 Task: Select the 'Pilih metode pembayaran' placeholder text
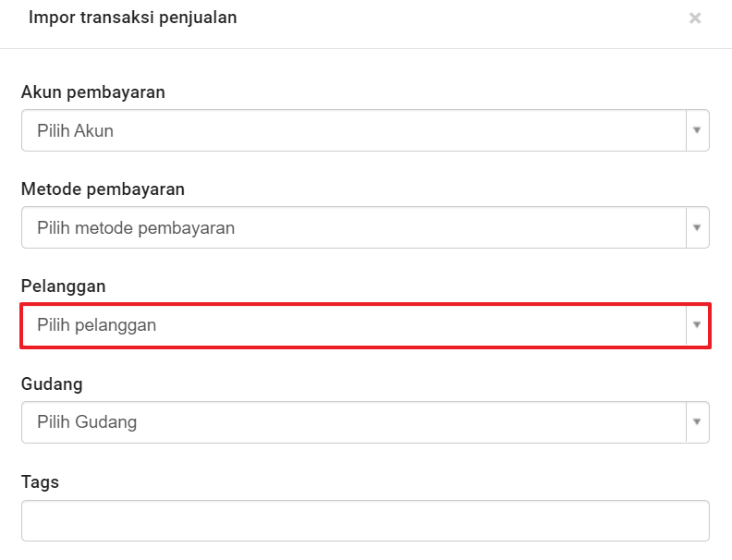click(x=136, y=228)
